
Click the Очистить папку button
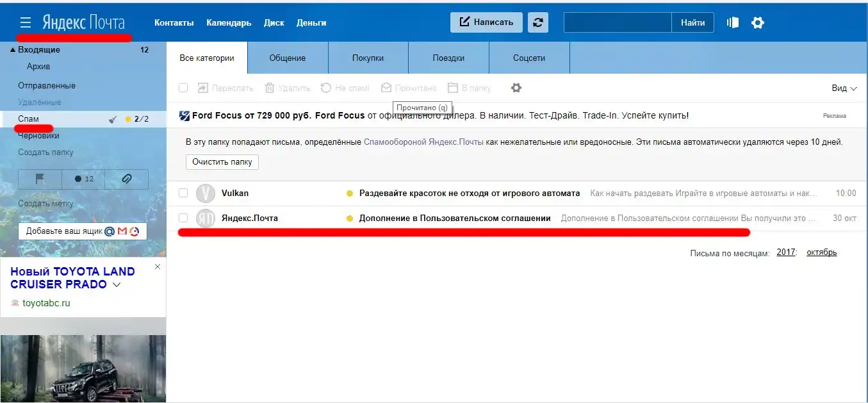pos(222,162)
